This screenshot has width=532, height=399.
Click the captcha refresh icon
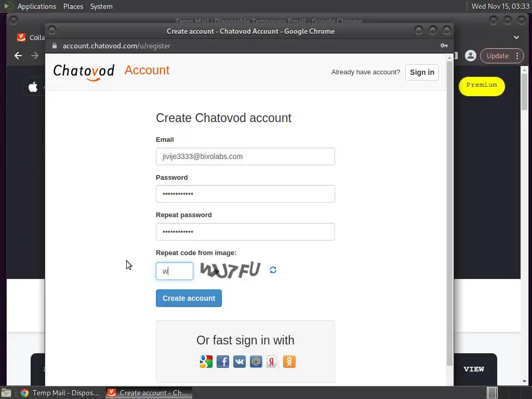click(x=273, y=270)
